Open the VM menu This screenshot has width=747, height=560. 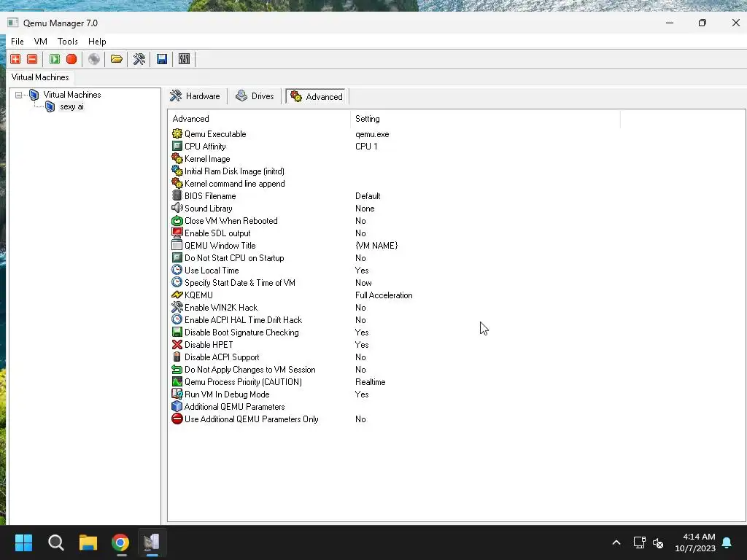(x=41, y=42)
